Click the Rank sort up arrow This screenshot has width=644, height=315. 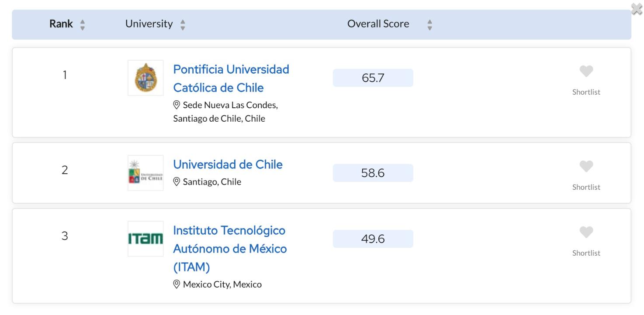pos(82,22)
